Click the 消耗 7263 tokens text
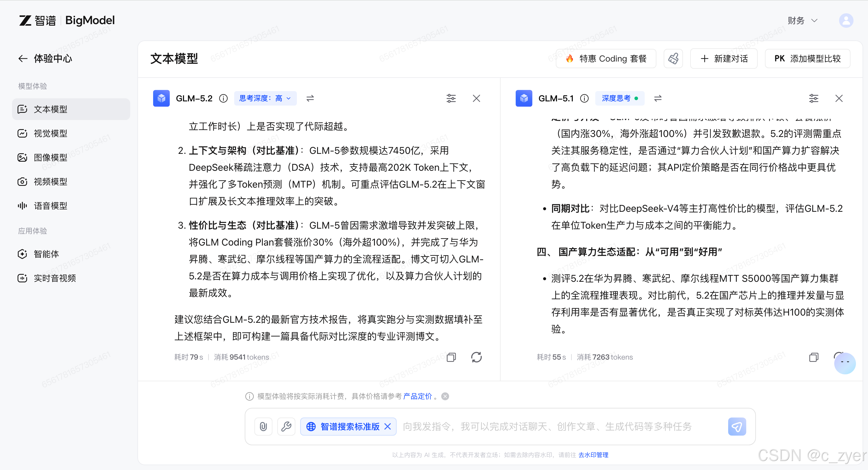Image resolution: width=868 pixels, height=470 pixels. pyautogui.click(x=605, y=357)
